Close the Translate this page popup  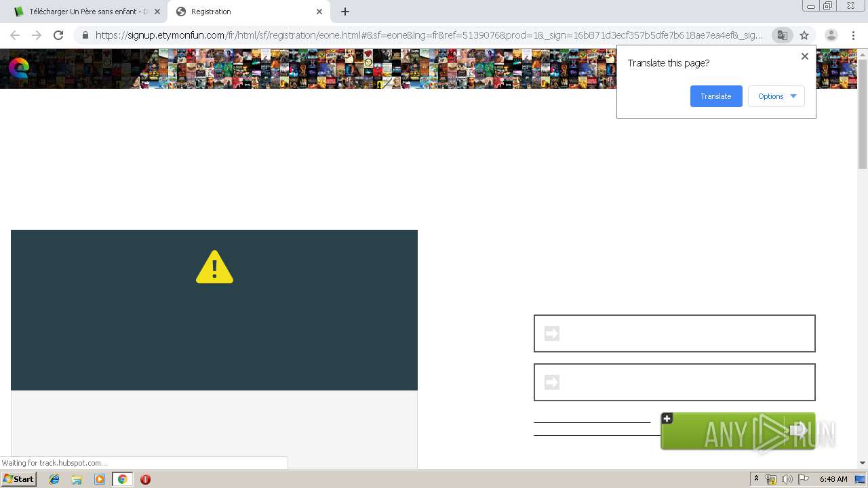pyautogui.click(x=805, y=56)
